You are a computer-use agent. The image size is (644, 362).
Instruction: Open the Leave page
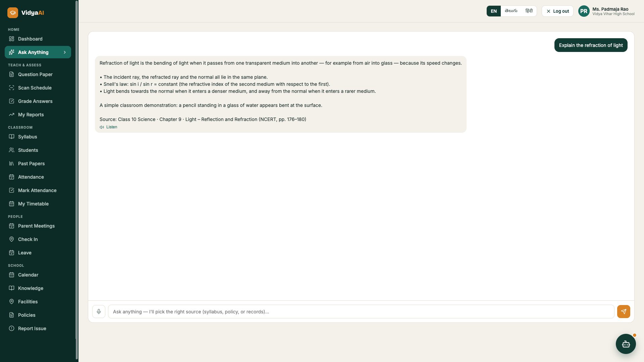38,253
